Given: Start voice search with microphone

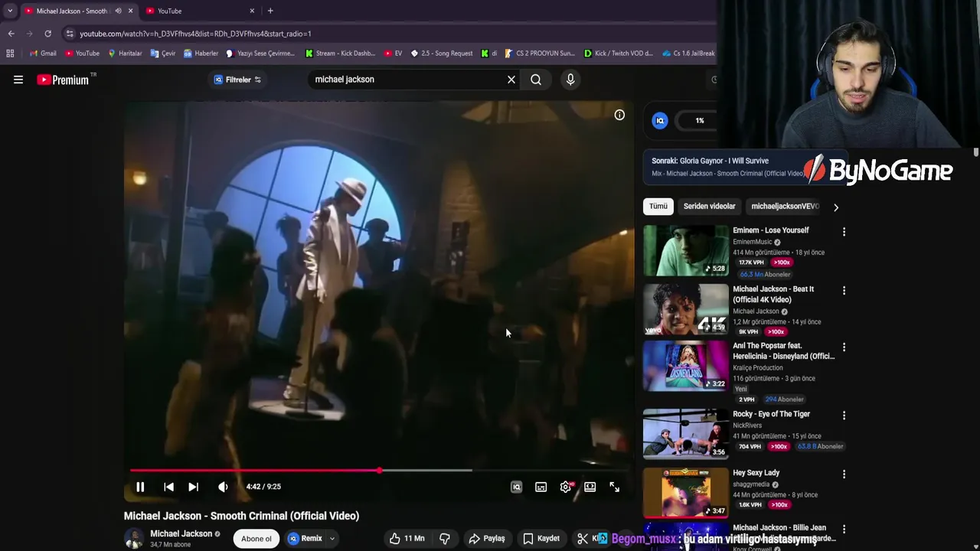Looking at the screenshot, I should (570, 80).
